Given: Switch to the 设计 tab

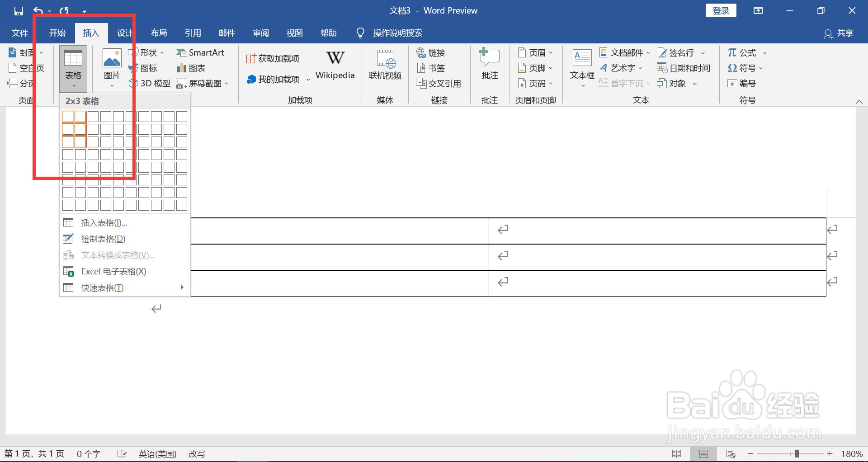Looking at the screenshot, I should coord(125,33).
